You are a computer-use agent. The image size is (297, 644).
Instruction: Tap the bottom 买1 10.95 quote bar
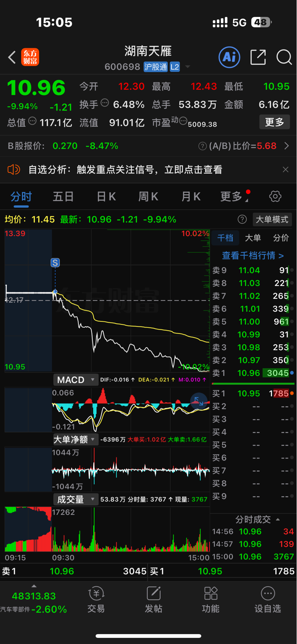tap(222, 571)
